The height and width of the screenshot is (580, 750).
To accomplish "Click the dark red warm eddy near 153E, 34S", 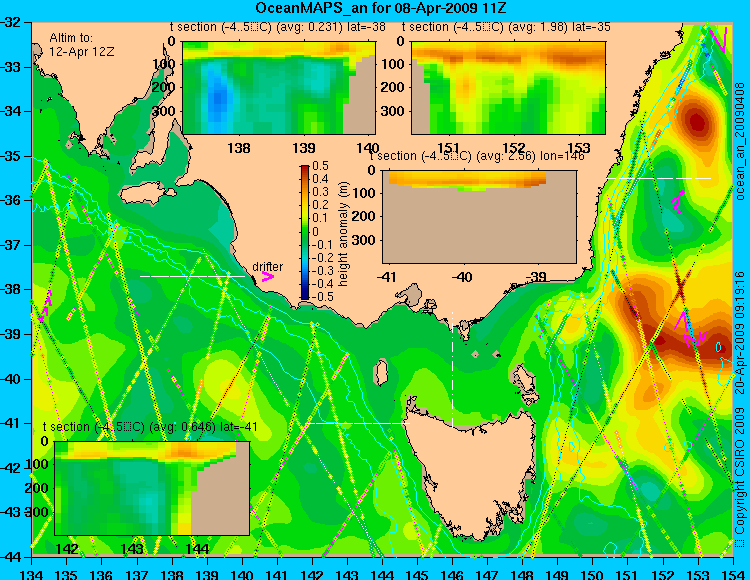I will [697, 120].
